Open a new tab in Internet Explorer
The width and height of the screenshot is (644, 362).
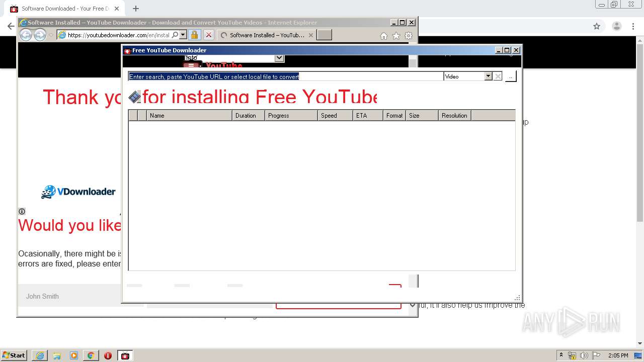click(x=325, y=35)
